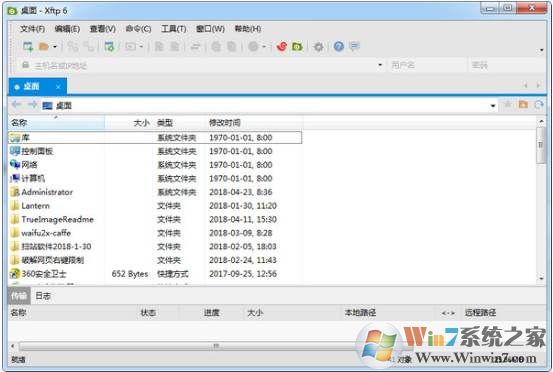Viewport: 553px width, 372px height.
Task: Click the 进度 column header in transfer pane
Action: [212, 313]
